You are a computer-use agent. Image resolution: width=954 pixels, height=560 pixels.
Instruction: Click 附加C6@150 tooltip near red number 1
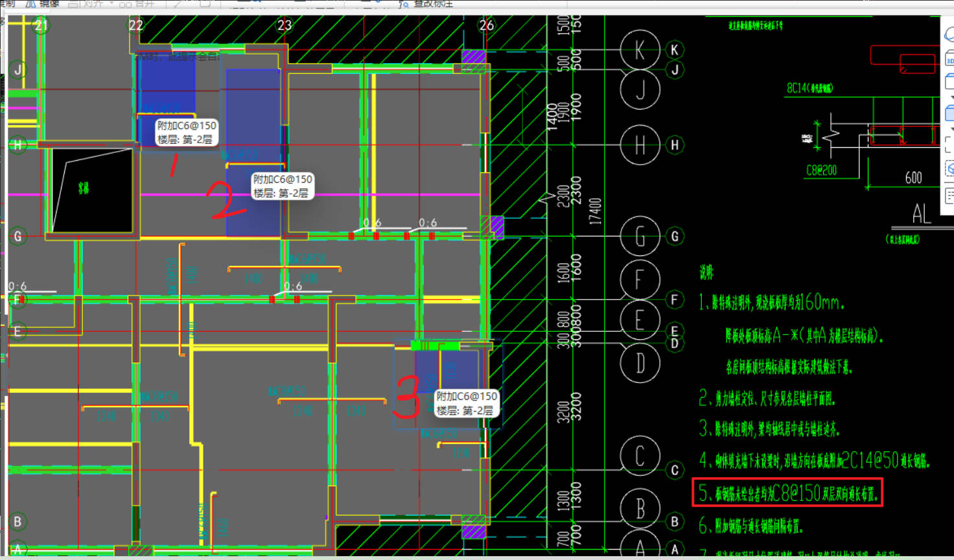click(187, 132)
